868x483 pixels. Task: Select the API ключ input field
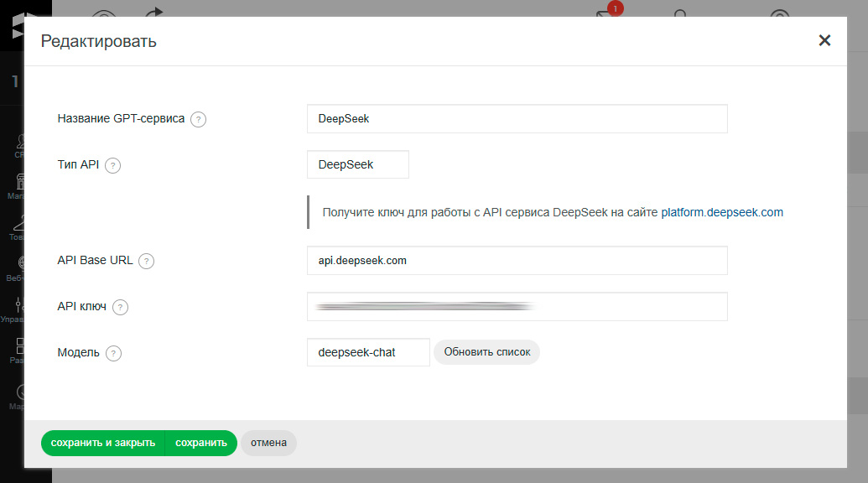[x=517, y=307]
